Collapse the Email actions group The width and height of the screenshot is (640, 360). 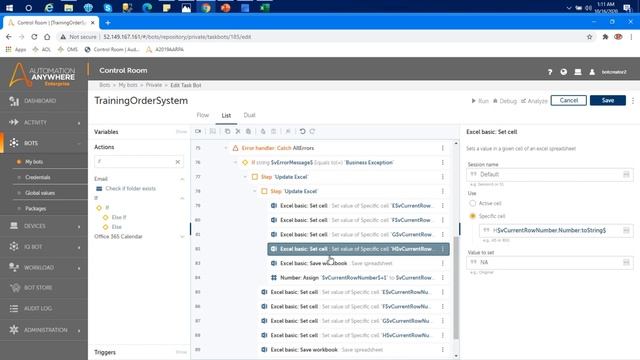[x=182, y=179]
